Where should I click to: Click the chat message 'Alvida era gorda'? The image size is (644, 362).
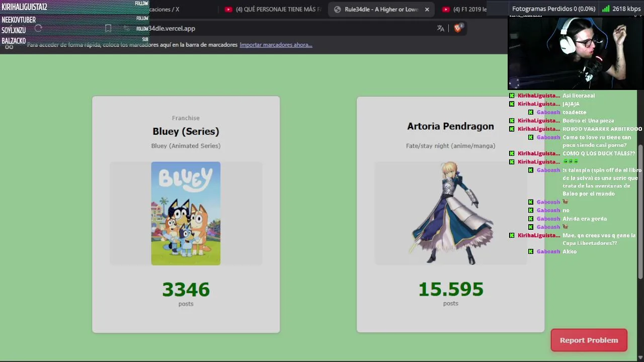(584, 219)
